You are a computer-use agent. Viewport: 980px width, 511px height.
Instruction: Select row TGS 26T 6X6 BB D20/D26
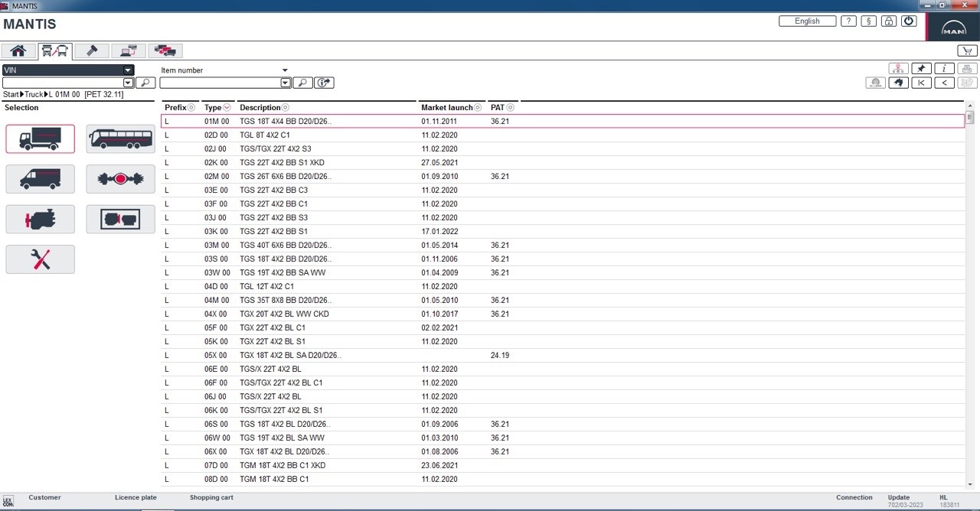point(563,176)
